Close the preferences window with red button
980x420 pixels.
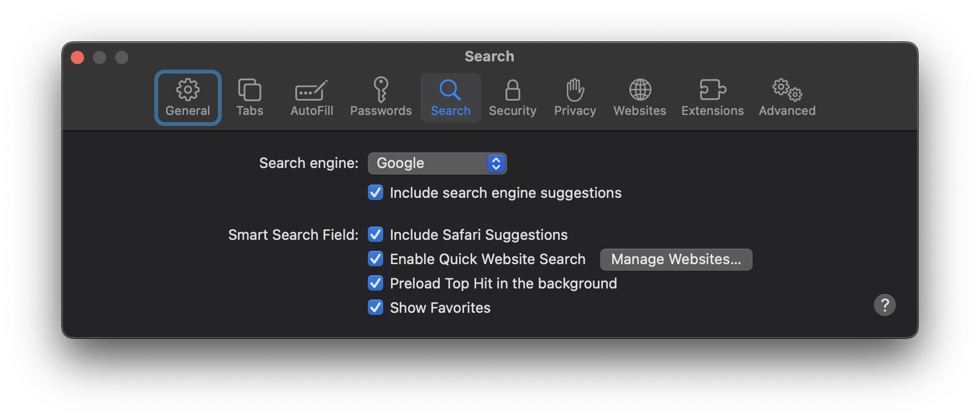click(77, 57)
